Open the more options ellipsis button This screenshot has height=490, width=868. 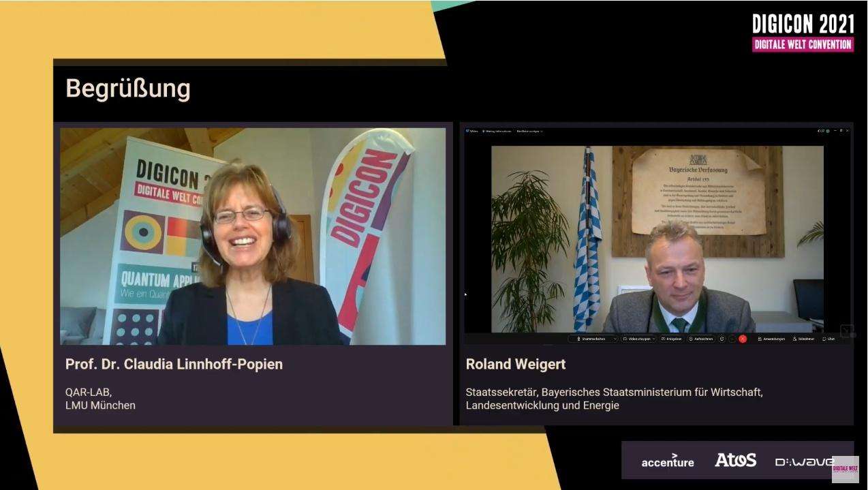point(732,339)
